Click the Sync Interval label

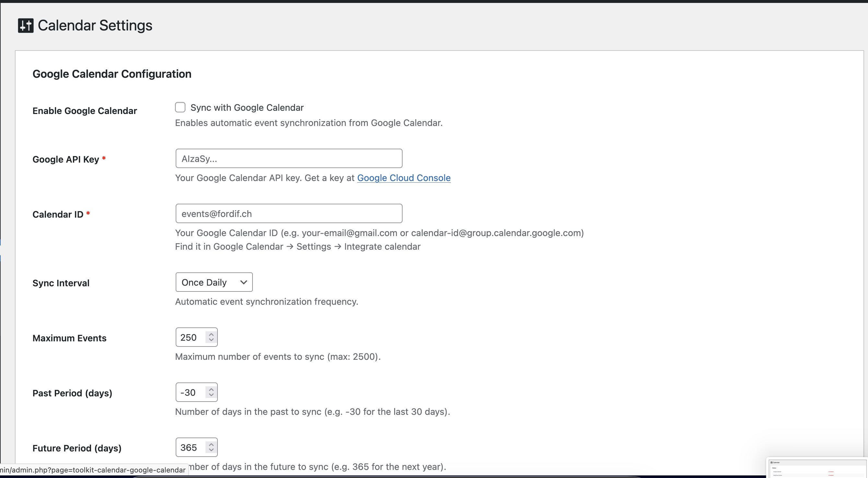(x=61, y=283)
